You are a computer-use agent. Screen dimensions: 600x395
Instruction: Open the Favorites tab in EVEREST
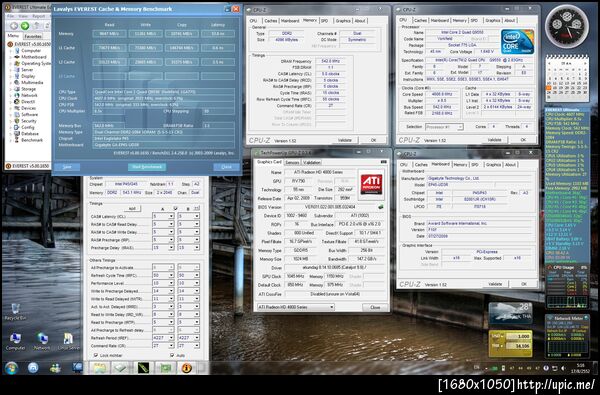(33, 36)
